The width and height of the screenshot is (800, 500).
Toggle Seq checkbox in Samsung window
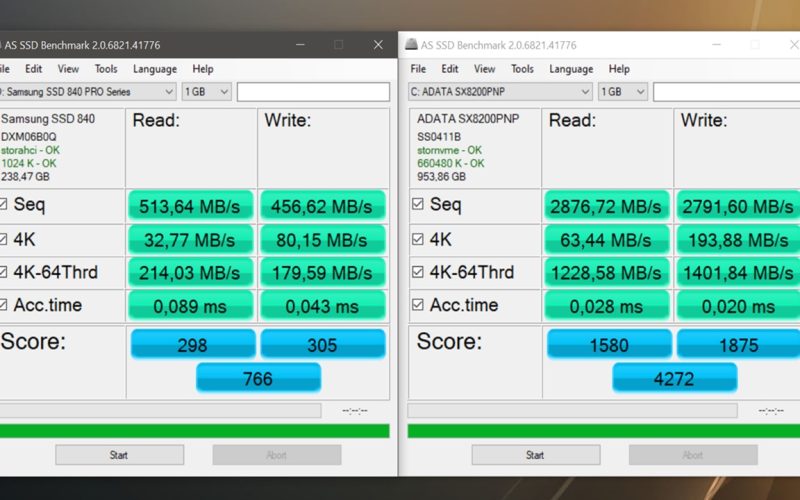coord(3,204)
